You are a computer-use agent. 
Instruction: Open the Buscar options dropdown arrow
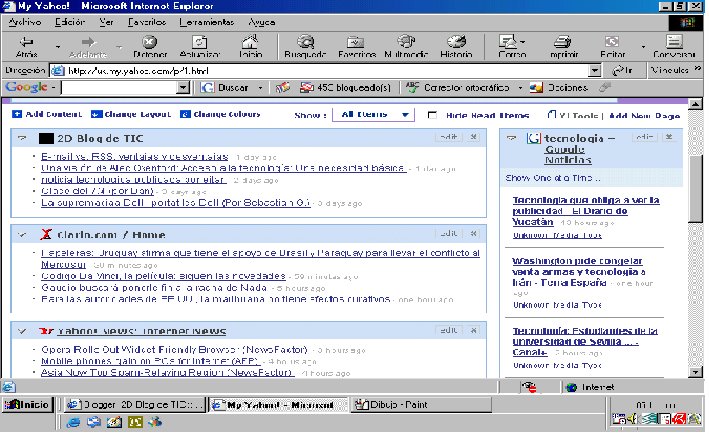(x=260, y=88)
